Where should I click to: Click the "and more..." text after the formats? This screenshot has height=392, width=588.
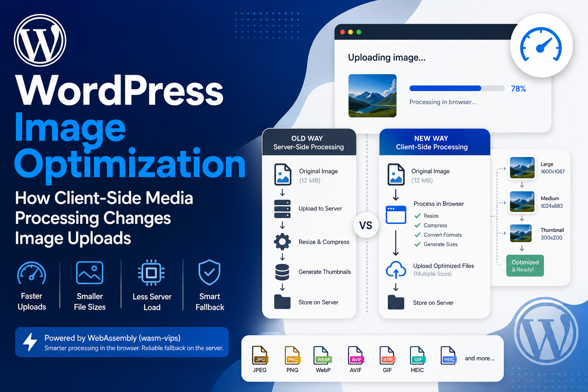480,358
